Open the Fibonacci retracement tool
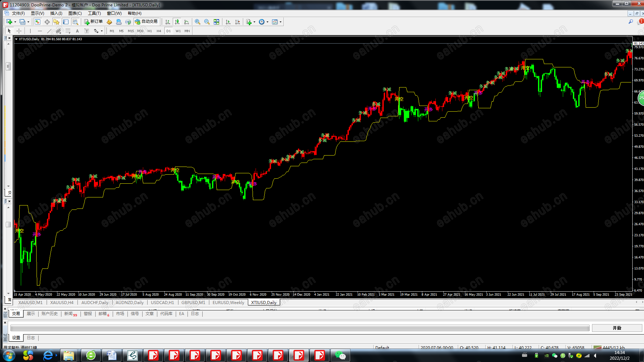This screenshot has height=362, width=644. 68,31
